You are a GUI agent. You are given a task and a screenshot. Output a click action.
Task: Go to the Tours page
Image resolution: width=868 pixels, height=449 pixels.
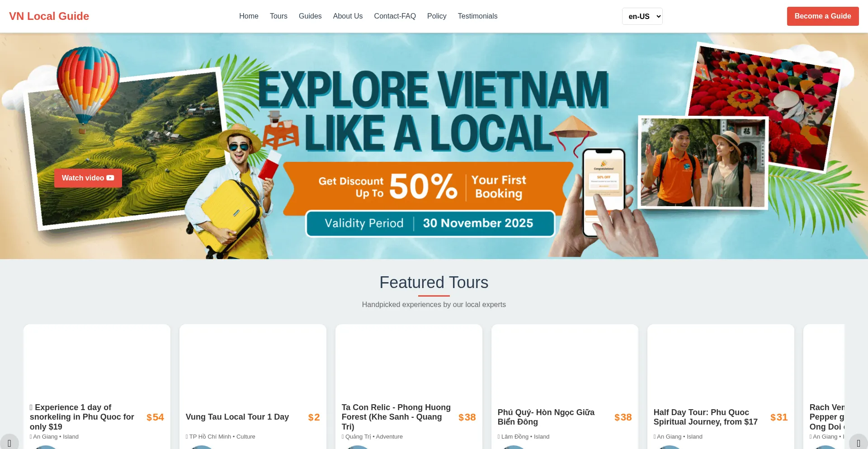(x=278, y=16)
